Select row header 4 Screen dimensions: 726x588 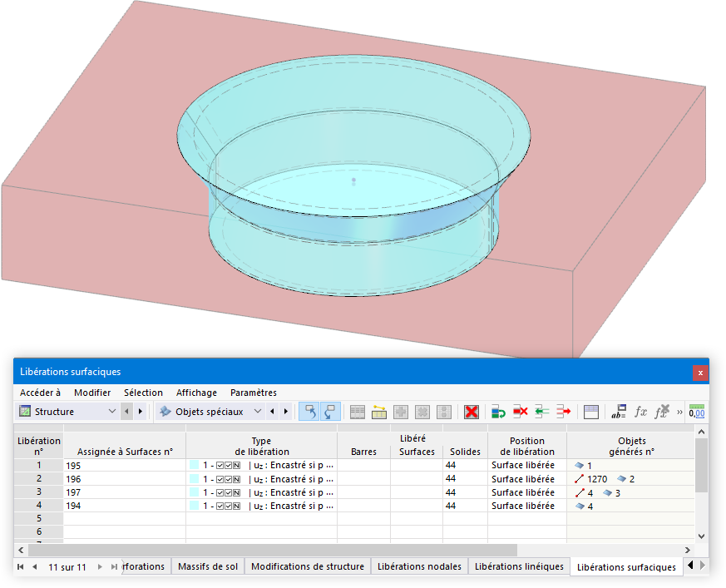pyautogui.click(x=39, y=506)
